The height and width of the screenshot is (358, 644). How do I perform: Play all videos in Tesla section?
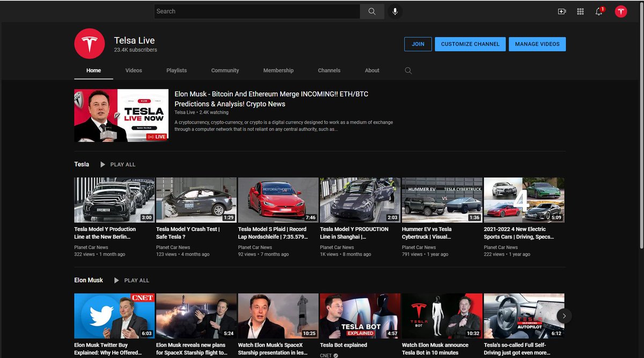click(x=118, y=165)
